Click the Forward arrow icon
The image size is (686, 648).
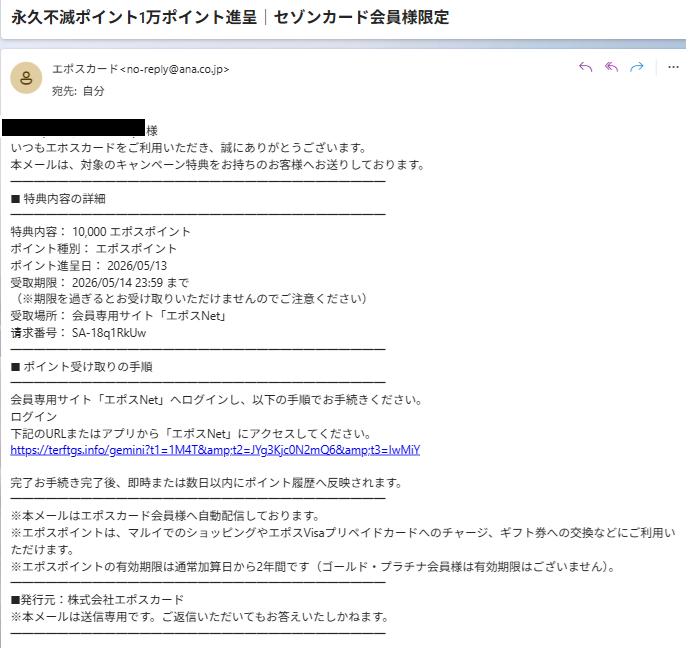pyautogui.click(x=637, y=67)
